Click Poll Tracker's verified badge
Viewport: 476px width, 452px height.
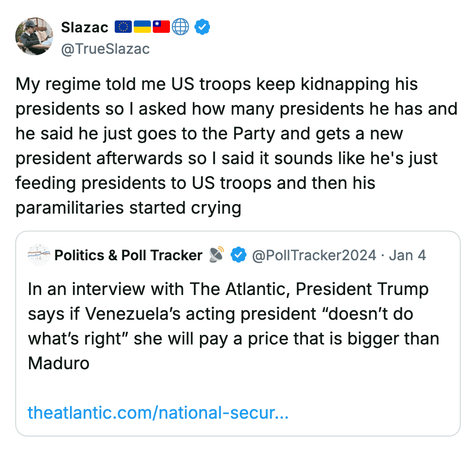[x=238, y=255]
